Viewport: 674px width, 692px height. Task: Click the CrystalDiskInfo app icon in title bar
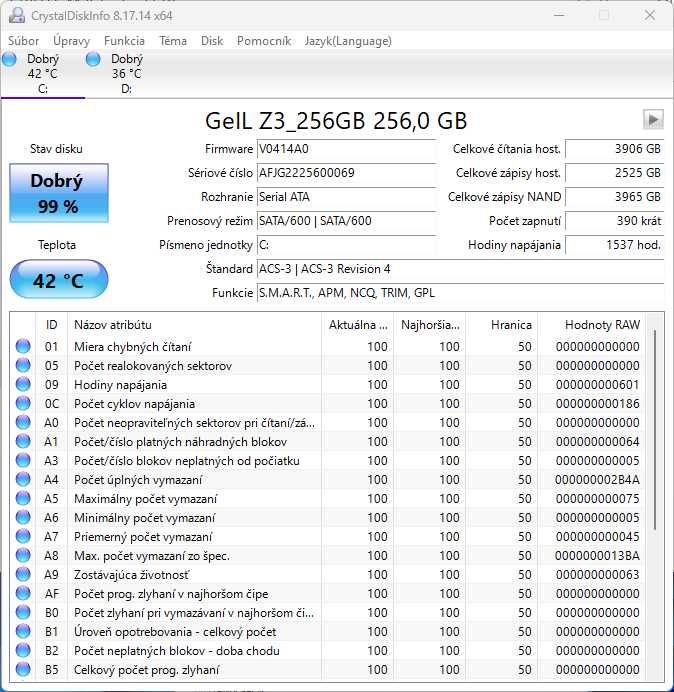pyautogui.click(x=17, y=15)
